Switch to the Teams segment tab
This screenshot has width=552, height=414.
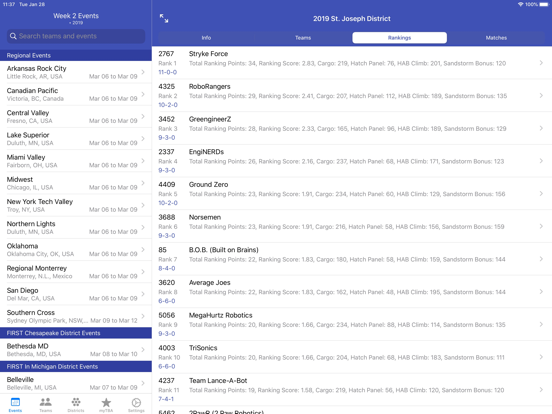pyautogui.click(x=303, y=38)
